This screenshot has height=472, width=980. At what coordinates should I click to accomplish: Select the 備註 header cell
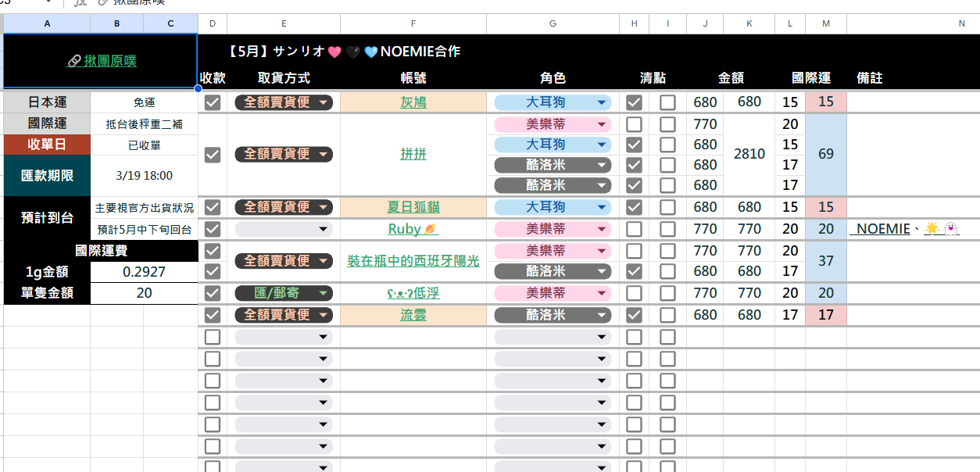pos(870,78)
